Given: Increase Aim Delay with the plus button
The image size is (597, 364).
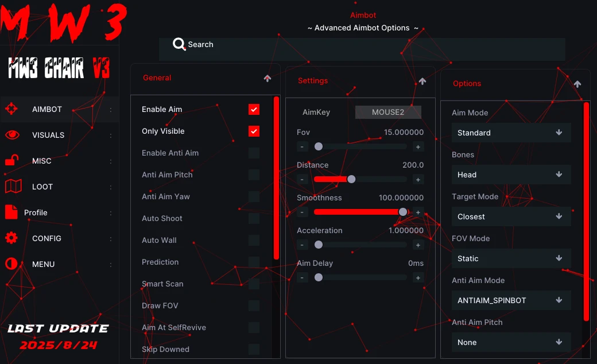Looking at the screenshot, I should 418,278.
